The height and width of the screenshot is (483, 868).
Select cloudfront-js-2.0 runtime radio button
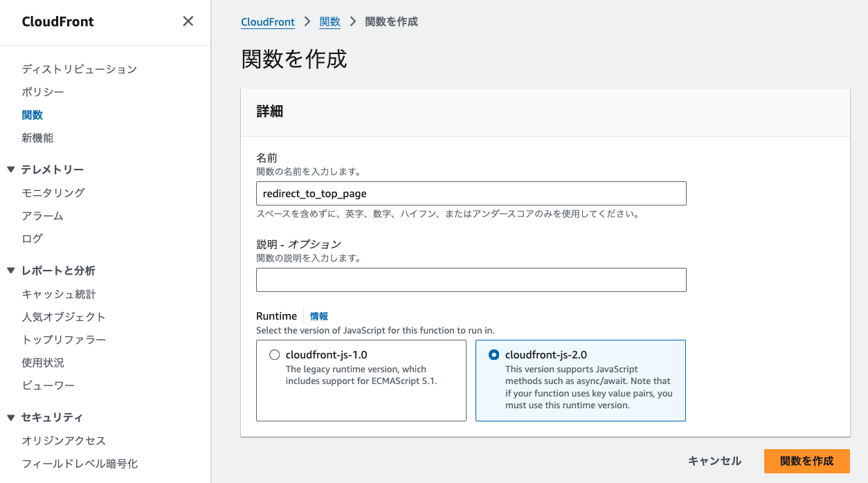(494, 355)
